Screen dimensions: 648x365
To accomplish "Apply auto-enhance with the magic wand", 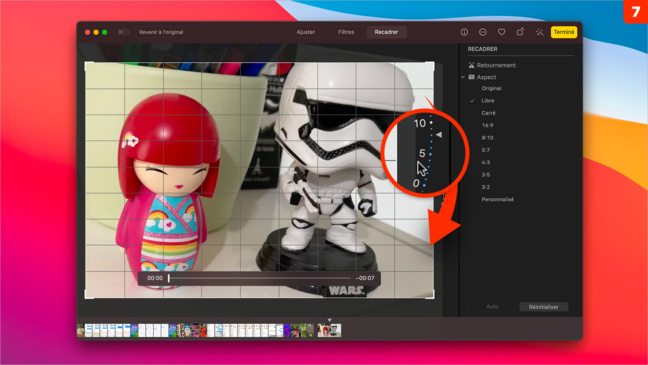I will click(539, 32).
